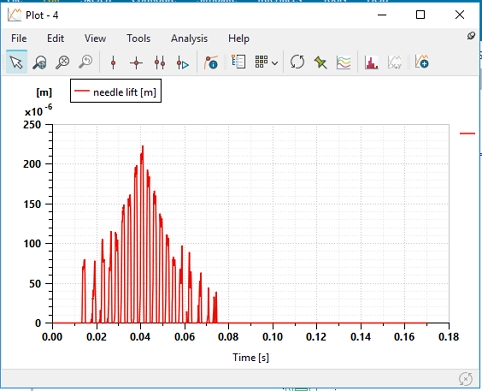This screenshot has height=391, width=482.
Task: Click the icon at the menu bar's right end
Action: [x=471, y=36]
